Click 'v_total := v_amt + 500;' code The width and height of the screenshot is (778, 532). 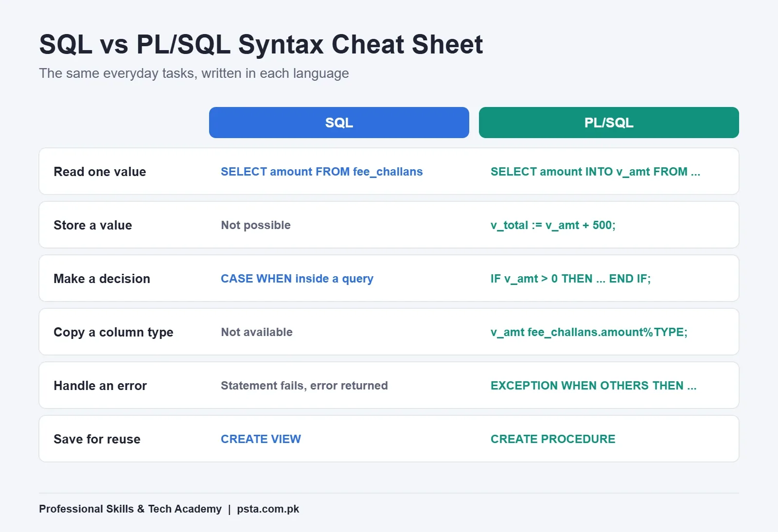click(553, 225)
